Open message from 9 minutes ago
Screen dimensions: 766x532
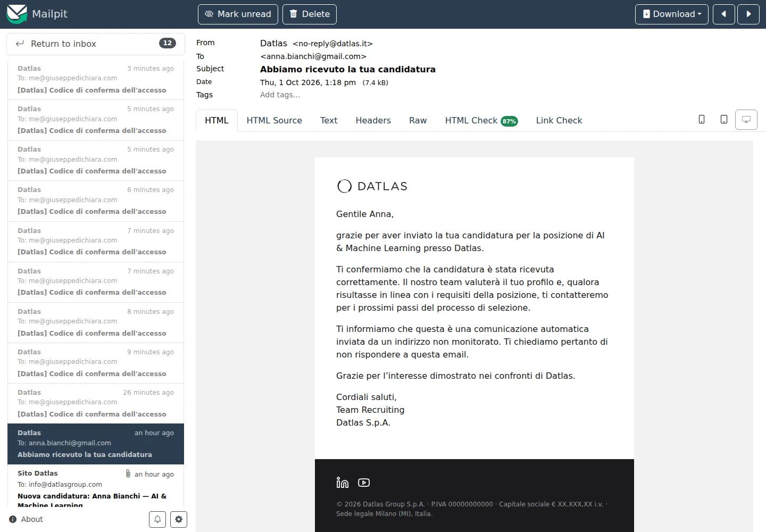[x=96, y=363]
